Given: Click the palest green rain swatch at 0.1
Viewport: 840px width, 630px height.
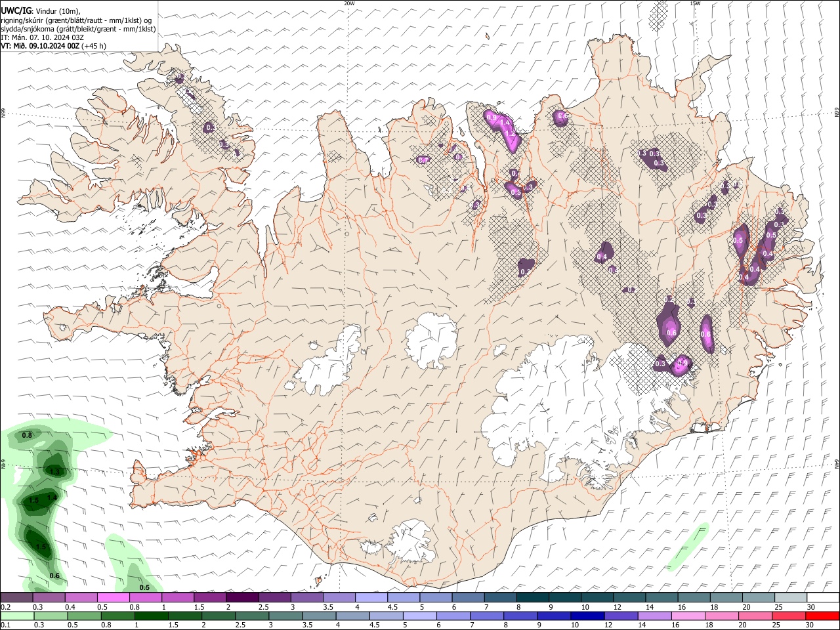Looking at the screenshot, I should [x=17, y=616].
